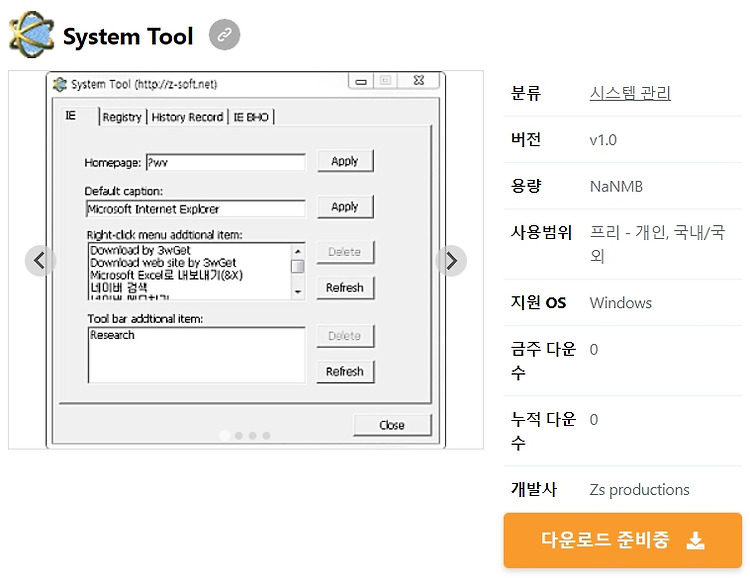Click the Homepage input field

(225, 162)
